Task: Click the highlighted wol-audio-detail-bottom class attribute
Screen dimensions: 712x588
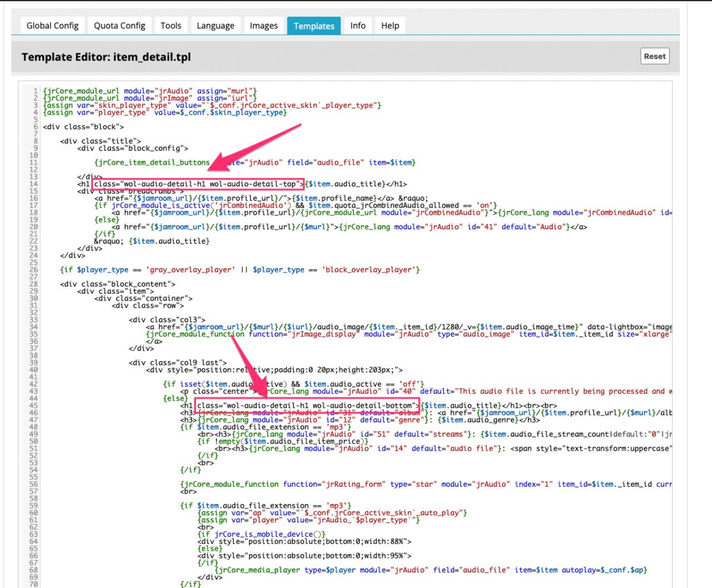Action: (x=306, y=406)
